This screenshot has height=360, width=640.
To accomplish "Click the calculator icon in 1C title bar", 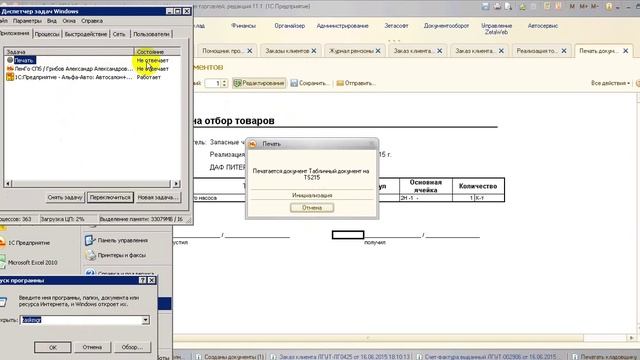I will point(547,6).
